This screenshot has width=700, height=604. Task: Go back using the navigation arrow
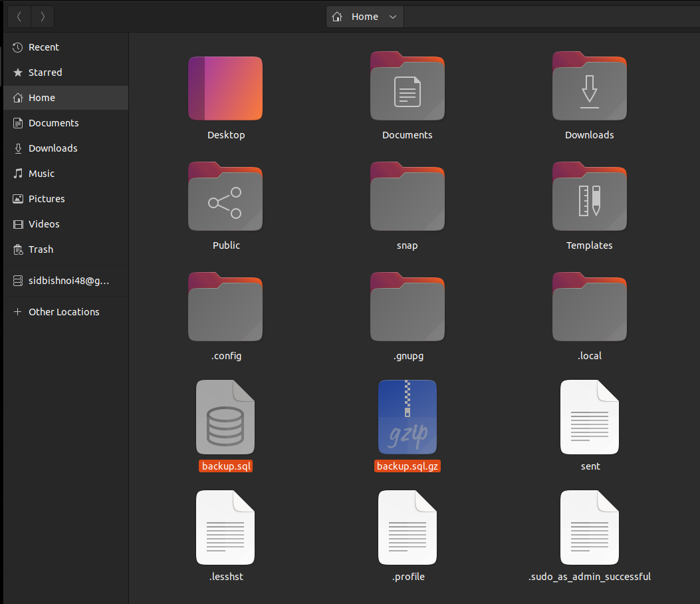click(19, 17)
